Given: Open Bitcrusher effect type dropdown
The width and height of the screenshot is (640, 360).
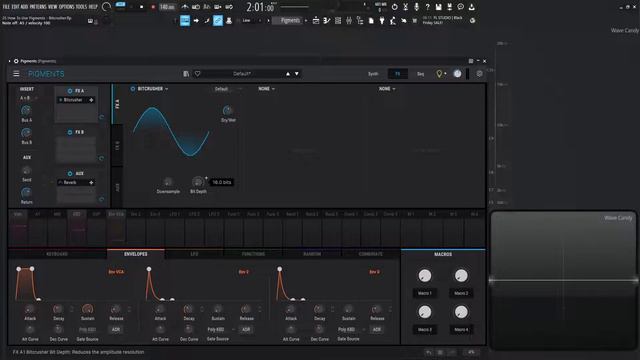Looking at the screenshot, I should [x=153, y=89].
